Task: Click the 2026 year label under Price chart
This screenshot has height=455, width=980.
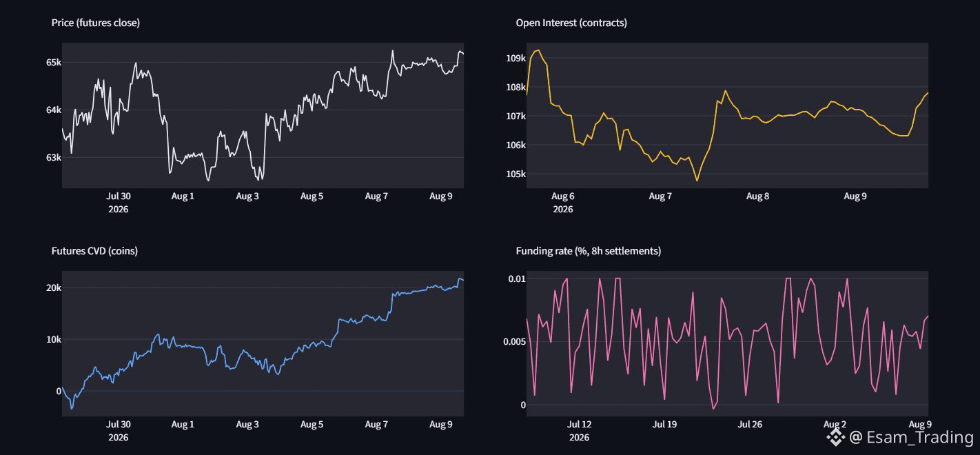Action: click(119, 209)
